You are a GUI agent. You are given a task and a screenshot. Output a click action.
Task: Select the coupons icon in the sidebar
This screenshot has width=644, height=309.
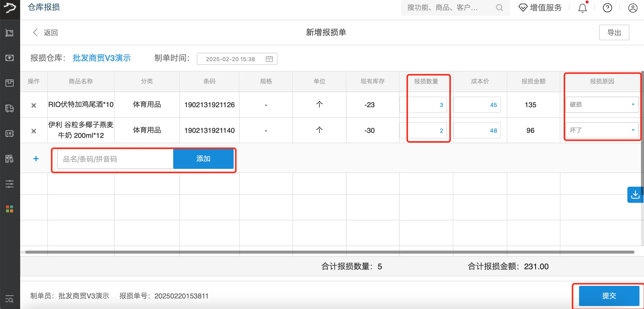[x=10, y=158]
